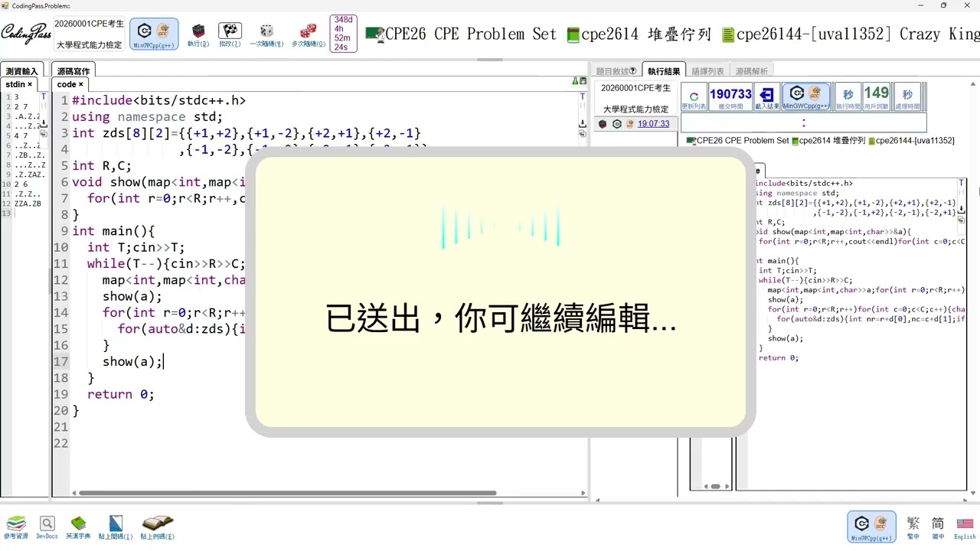Click line 19 return 0; in editor

pyautogui.click(x=120, y=394)
